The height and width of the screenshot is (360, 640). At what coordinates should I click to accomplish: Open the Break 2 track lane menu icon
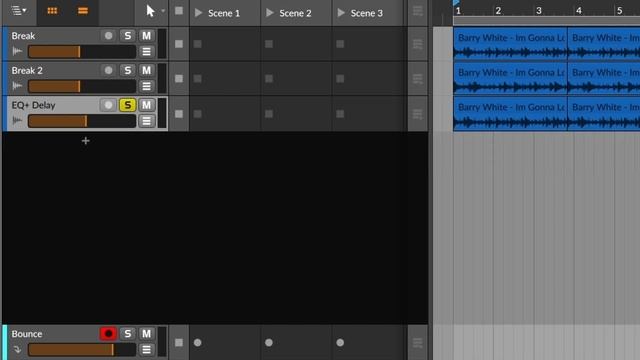click(x=147, y=86)
